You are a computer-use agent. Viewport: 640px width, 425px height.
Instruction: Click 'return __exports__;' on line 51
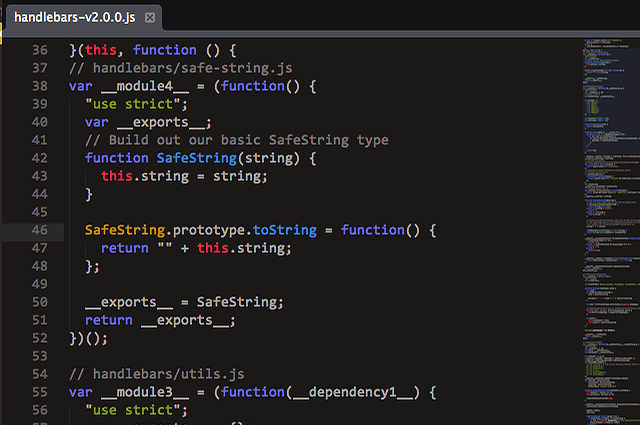tap(160, 321)
